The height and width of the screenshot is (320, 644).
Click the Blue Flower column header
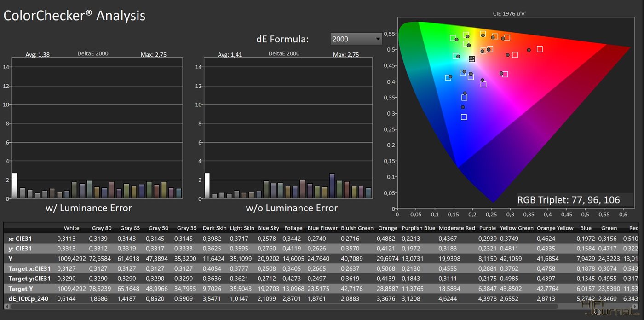(322, 228)
